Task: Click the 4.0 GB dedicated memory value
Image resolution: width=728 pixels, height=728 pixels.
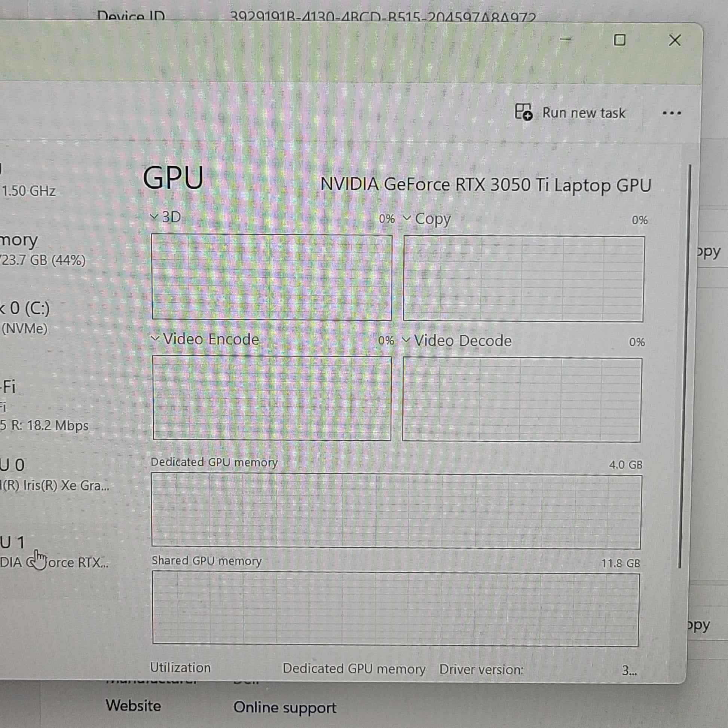Action: [625, 464]
